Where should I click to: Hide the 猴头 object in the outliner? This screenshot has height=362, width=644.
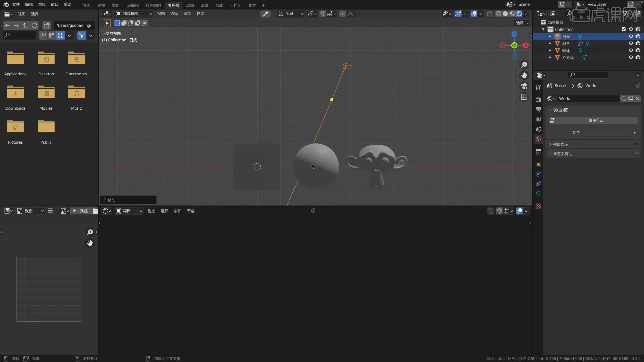(631, 43)
